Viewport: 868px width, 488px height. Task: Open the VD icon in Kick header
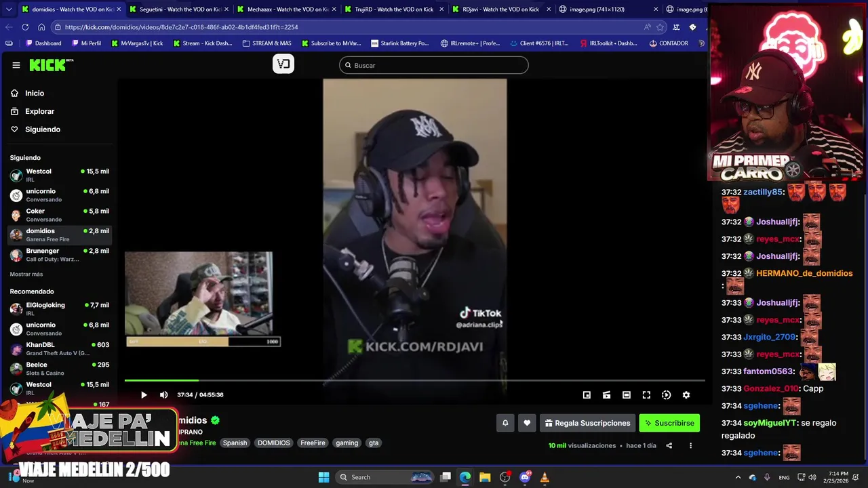283,64
